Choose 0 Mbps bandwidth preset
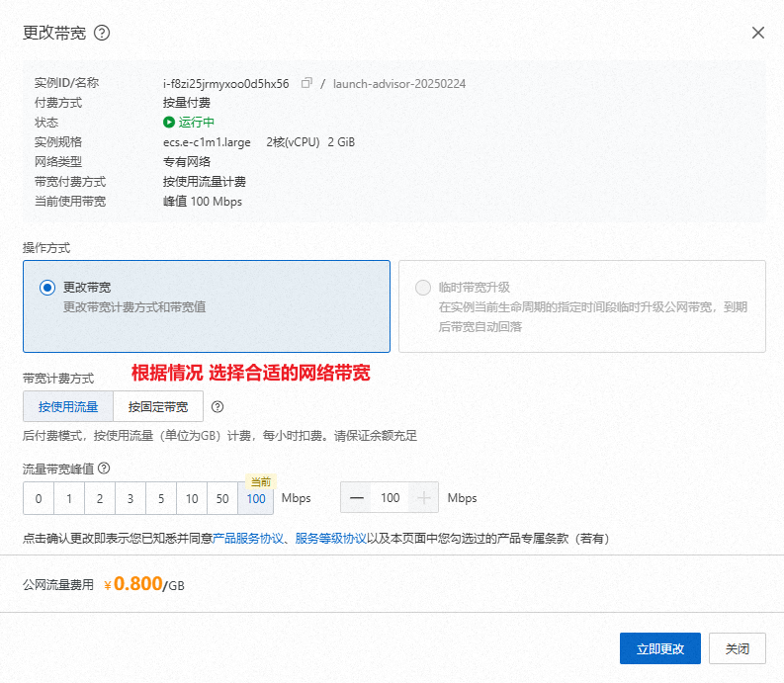The width and height of the screenshot is (784, 683). pos(39,498)
